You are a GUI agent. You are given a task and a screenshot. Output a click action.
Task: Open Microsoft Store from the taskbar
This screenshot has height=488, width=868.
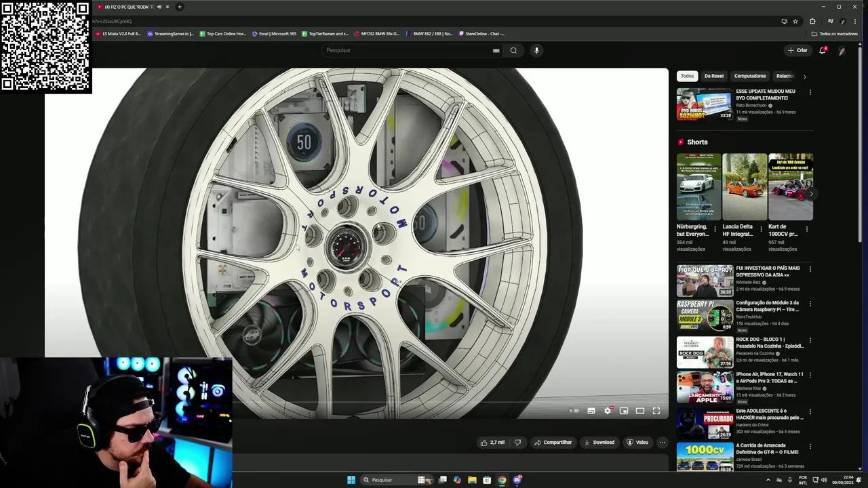487,480
